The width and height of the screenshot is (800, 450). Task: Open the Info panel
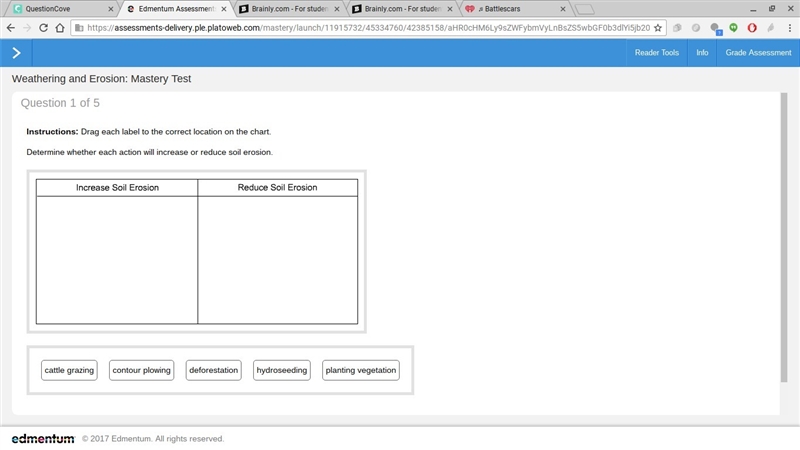[702, 53]
